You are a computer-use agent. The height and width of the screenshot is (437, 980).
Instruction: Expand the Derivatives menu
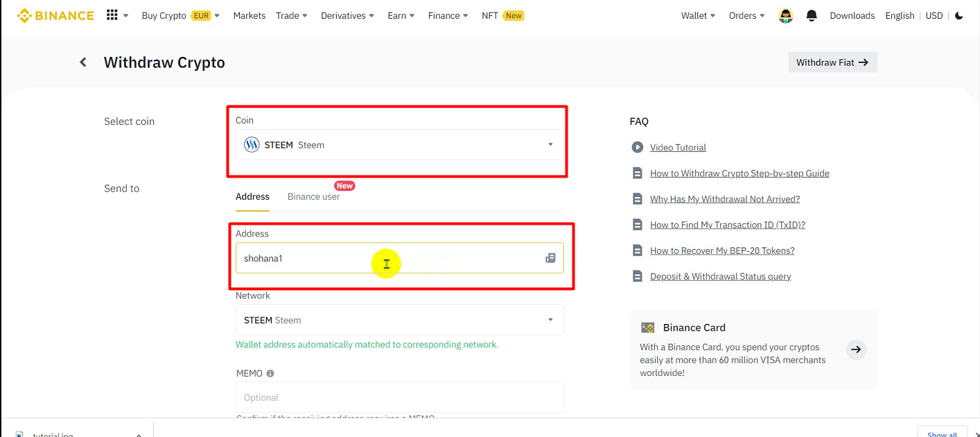coord(347,15)
